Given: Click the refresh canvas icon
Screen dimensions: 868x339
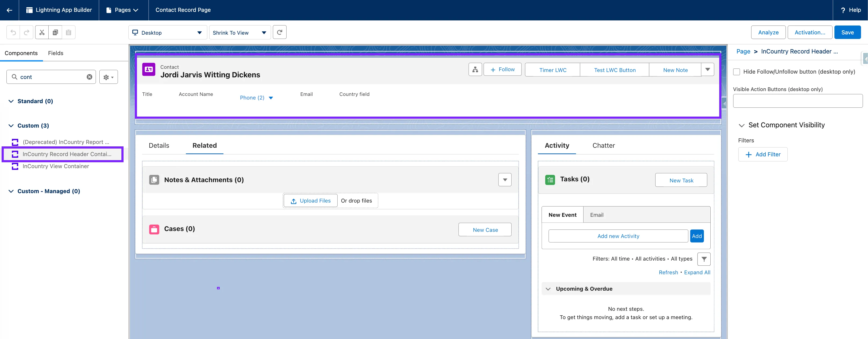Looking at the screenshot, I should pos(279,32).
